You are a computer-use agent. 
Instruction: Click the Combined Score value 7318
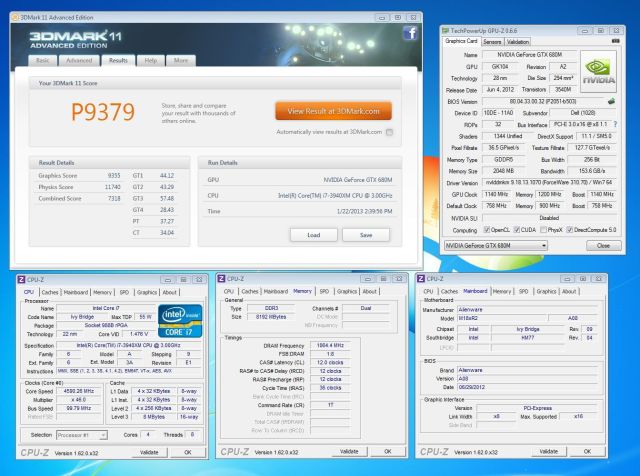(114, 198)
